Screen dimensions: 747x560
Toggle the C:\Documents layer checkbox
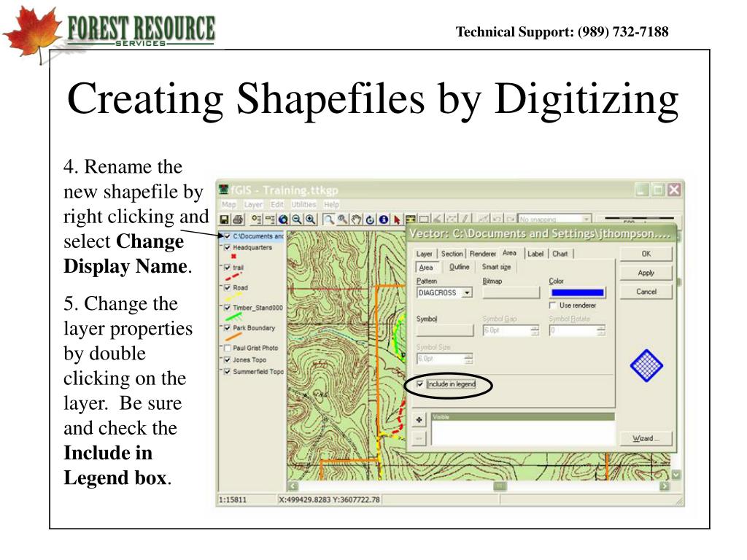coord(228,236)
